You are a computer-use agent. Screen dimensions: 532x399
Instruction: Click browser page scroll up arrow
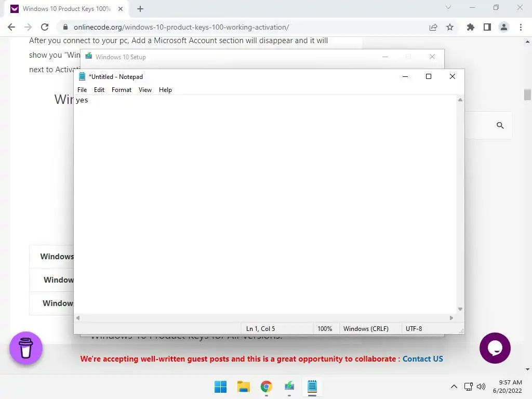(527, 42)
